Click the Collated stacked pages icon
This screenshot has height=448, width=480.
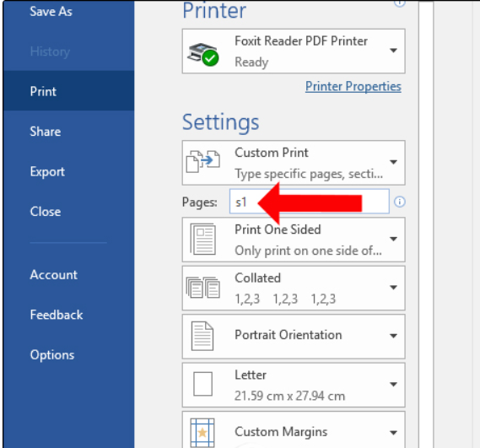tap(203, 288)
